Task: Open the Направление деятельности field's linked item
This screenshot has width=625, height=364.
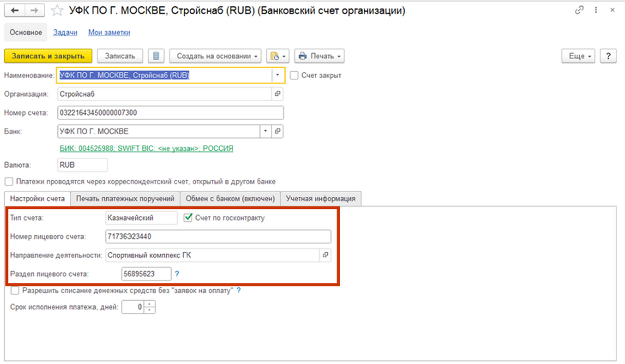Action: 325,255
